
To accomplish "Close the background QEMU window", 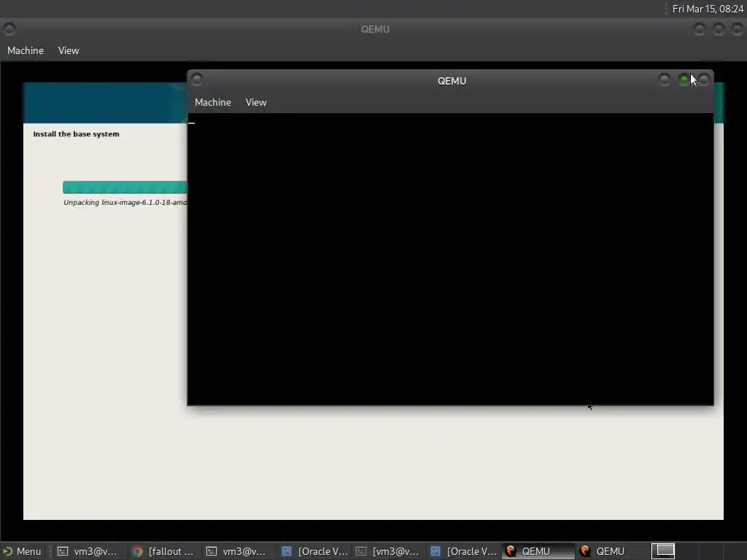I will [738, 29].
